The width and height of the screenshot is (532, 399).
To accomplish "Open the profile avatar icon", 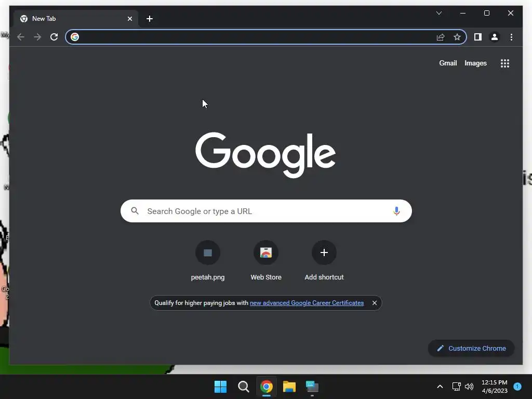I will point(495,37).
